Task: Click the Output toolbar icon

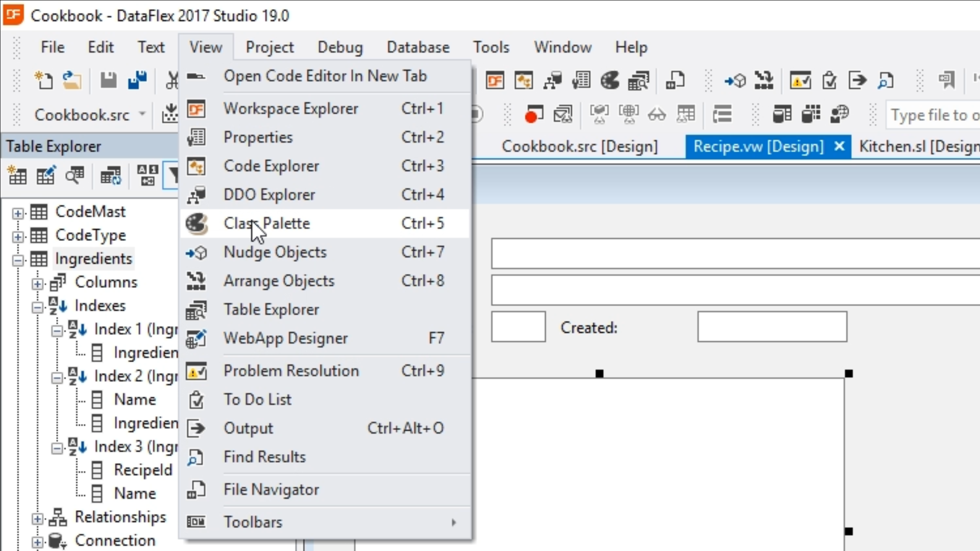Action: point(857,81)
